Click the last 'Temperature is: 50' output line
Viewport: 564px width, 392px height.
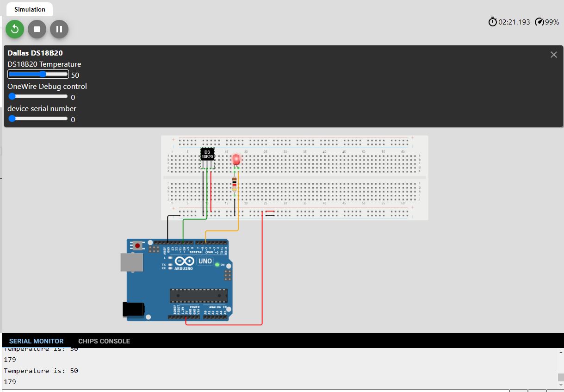(x=41, y=371)
